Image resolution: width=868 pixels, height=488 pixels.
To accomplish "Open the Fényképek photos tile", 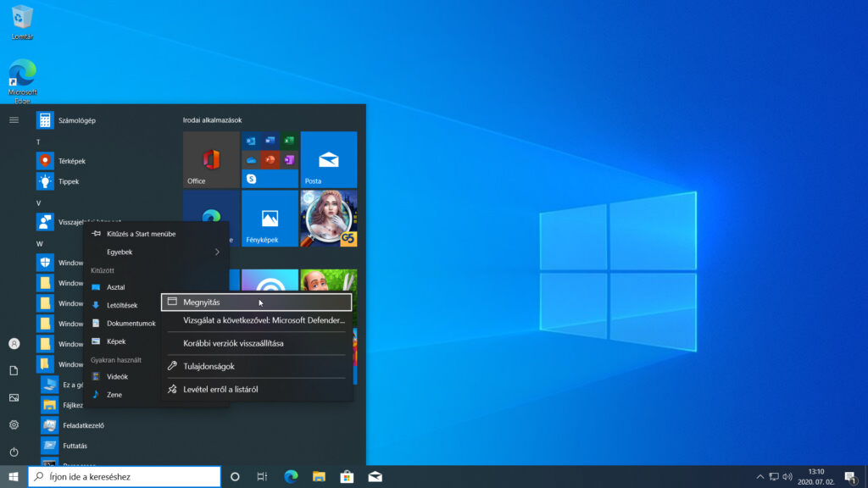I will click(270, 219).
